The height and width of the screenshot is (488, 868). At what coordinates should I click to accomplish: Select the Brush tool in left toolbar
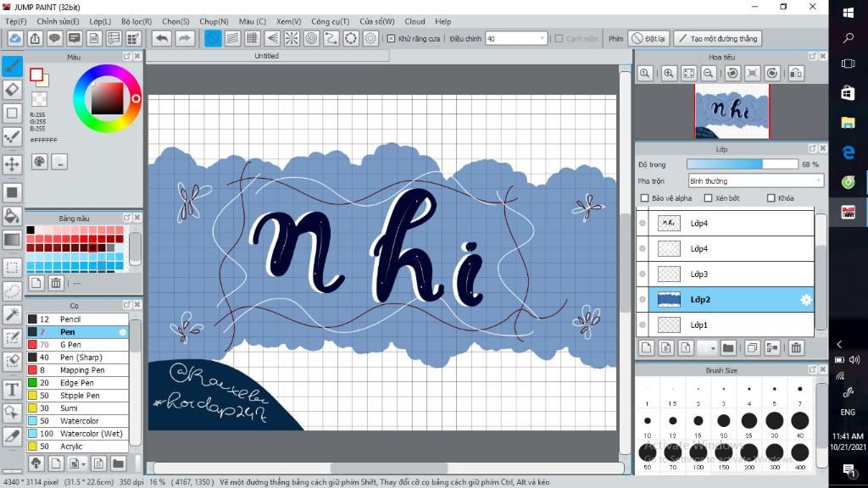tap(12, 66)
